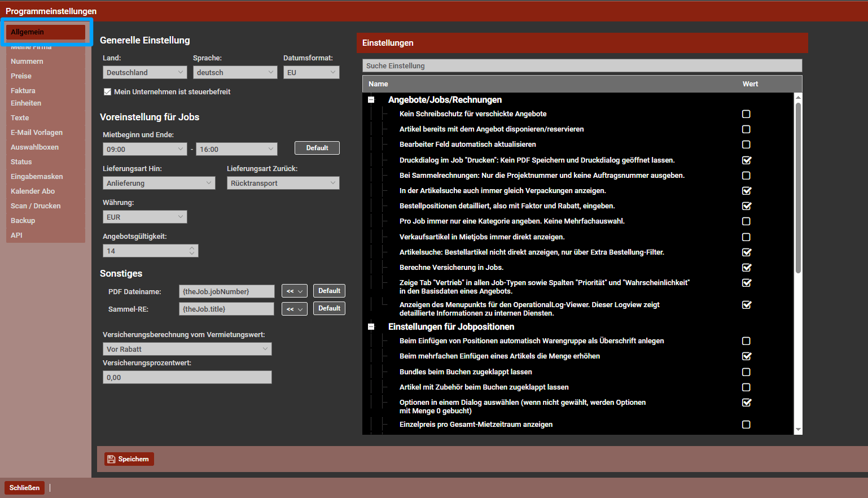Collapse the Angebote/Jobs/Rechnungen group
This screenshot has width=868, height=498.
pos(371,100)
